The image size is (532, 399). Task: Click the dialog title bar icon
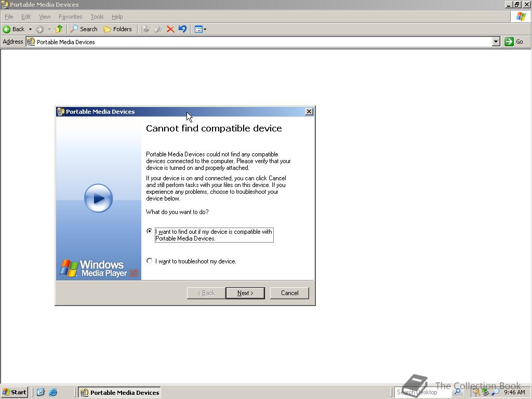61,112
